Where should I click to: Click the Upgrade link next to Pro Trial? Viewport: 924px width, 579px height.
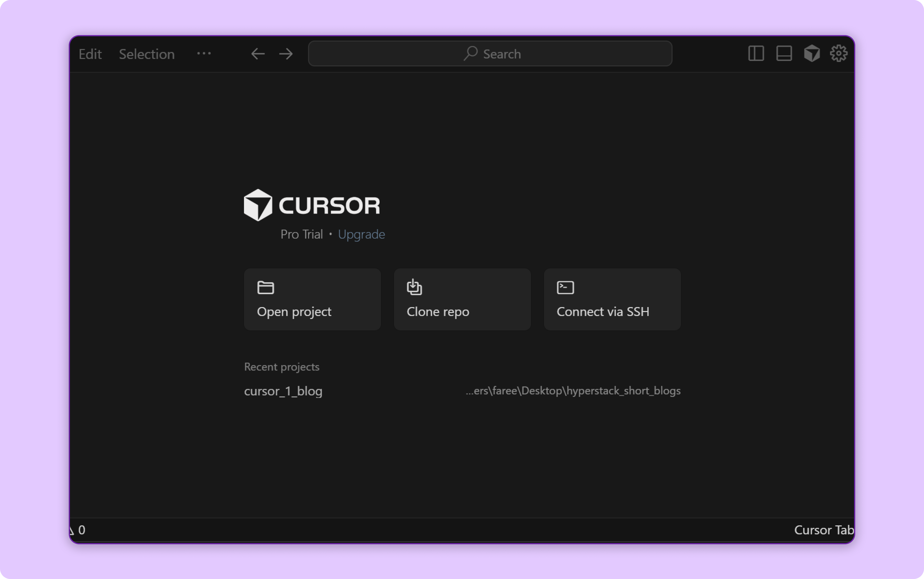click(361, 234)
